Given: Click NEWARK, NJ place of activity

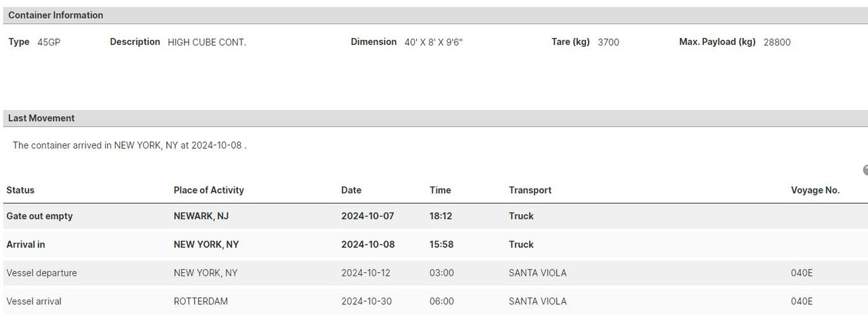Looking at the screenshot, I should (x=201, y=216).
